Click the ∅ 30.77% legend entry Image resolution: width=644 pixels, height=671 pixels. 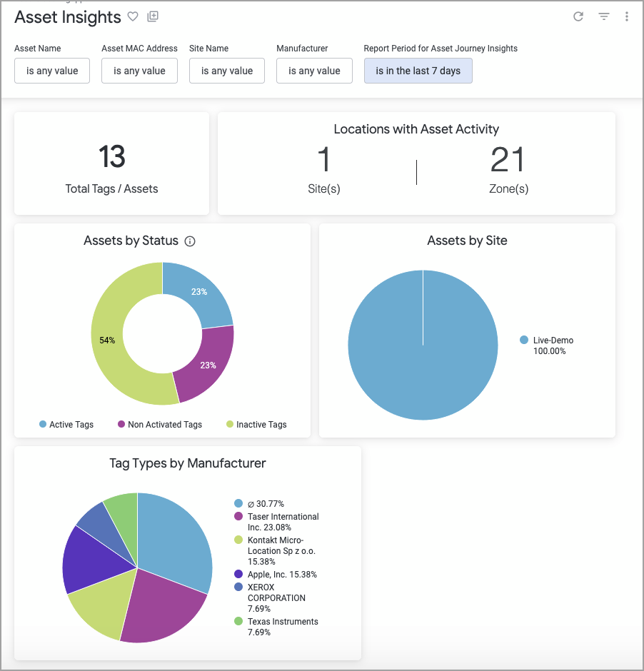tap(259, 504)
